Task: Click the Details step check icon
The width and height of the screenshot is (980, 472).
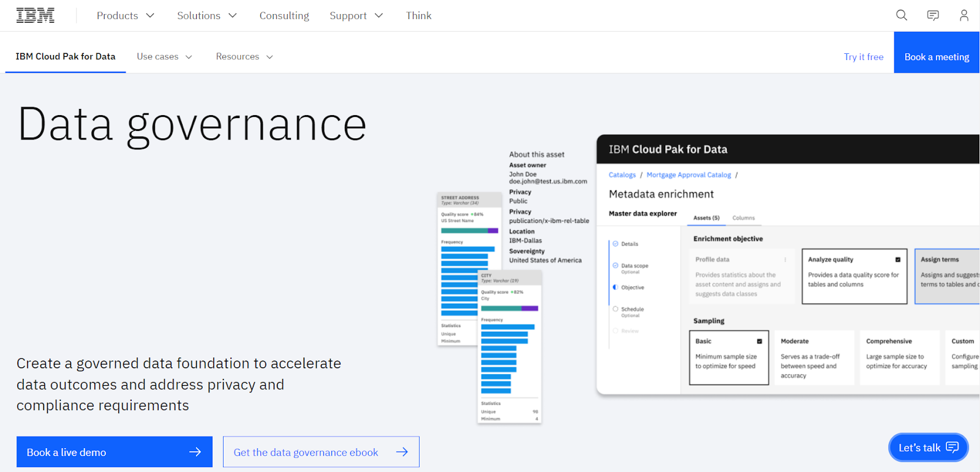Action: (x=616, y=244)
